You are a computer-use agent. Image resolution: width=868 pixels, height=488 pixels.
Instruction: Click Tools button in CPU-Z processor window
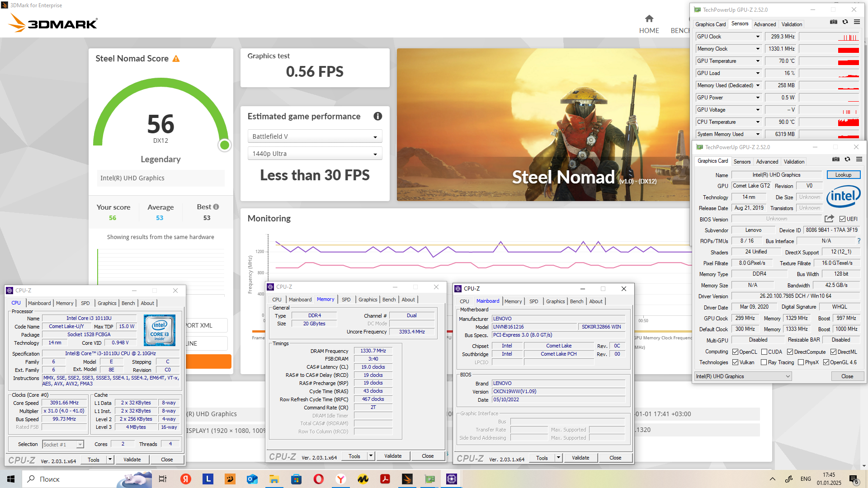94,460
